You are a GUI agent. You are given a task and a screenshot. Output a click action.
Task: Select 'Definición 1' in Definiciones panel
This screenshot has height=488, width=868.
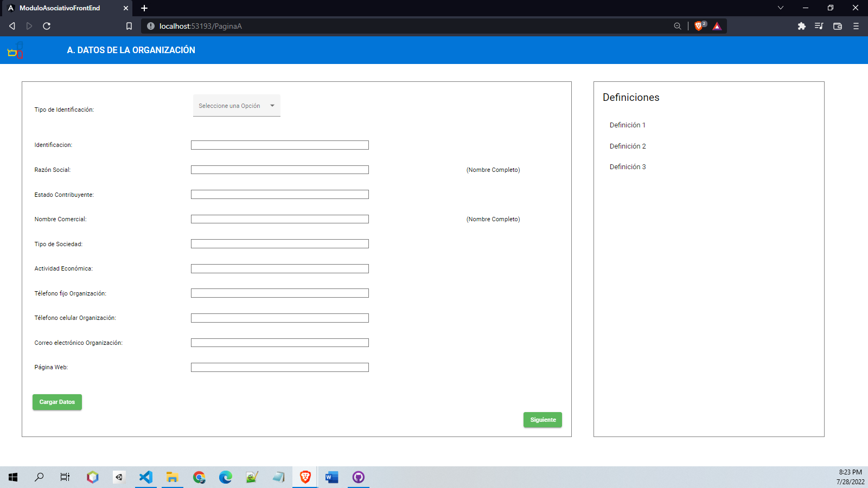(x=628, y=125)
